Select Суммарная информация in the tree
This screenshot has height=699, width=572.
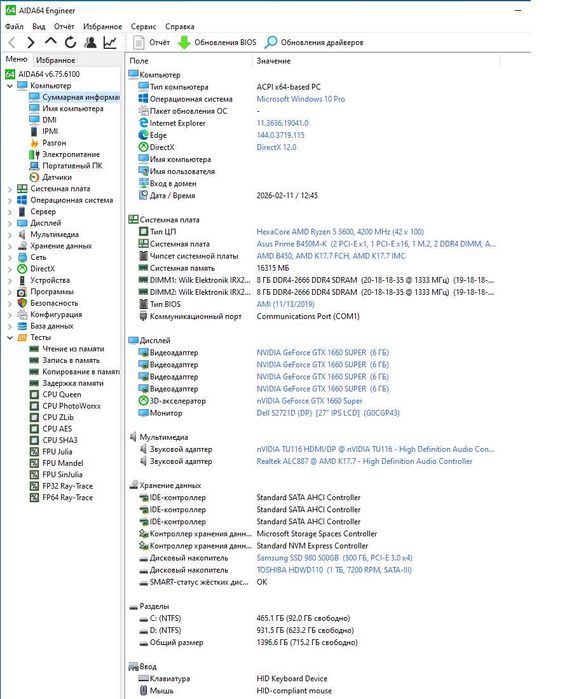81,97
